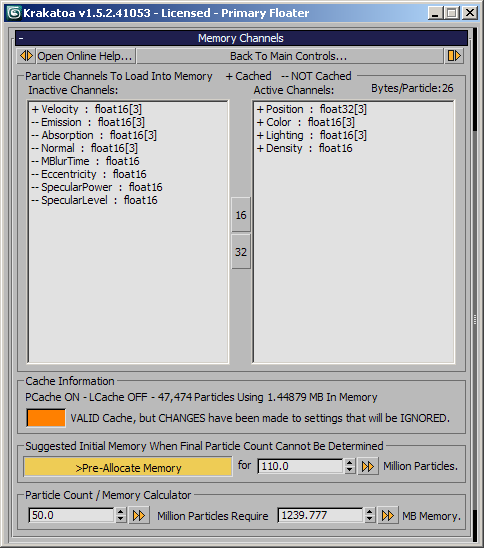
Task: Click the yellow forward icon right of Back To Main Controls
Action: 454,56
